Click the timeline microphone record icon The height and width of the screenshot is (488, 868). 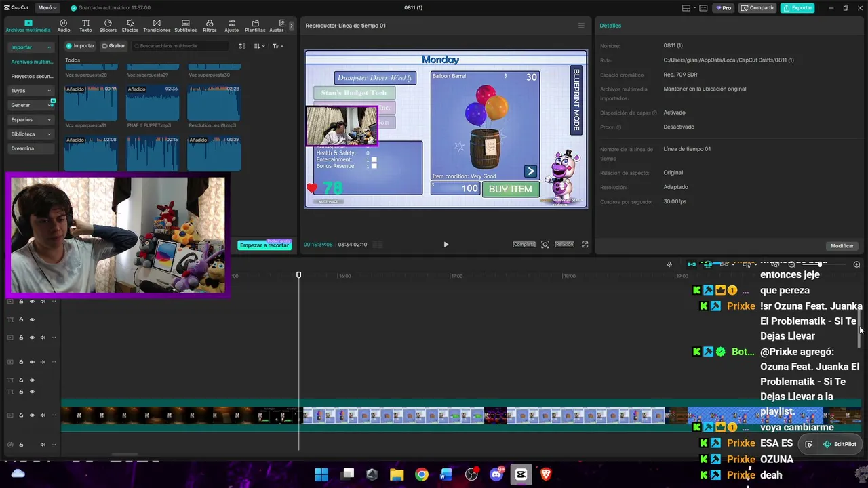click(669, 264)
